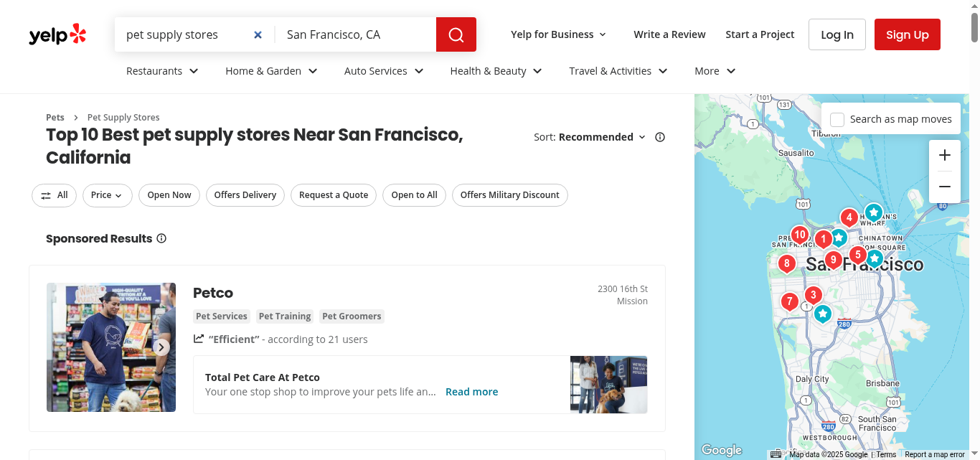Viewport: 980px width, 460px height.
Task: Click the Sign Up button
Action: 908,34
